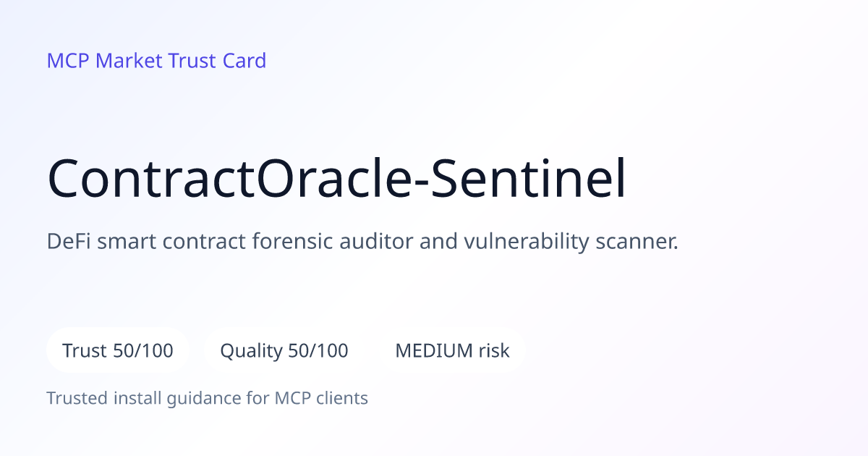Select the MEDIUM risk badge
This screenshot has height=456, width=868.
452,351
